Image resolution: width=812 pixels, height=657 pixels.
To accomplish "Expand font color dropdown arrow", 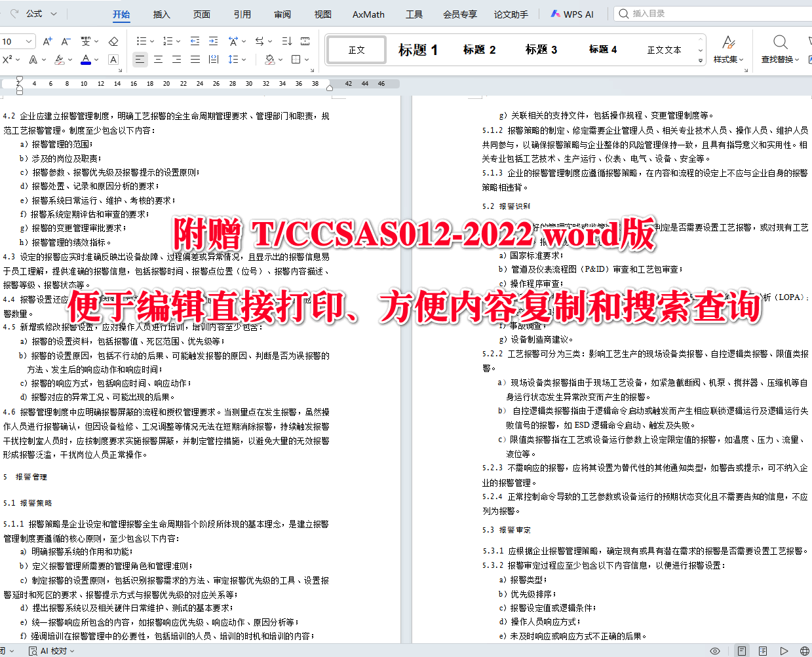I will click(96, 60).
